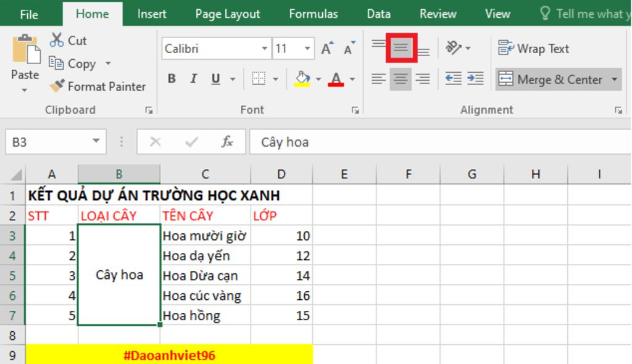Switch to the Formulas tab
Screen dimensions: 632x364
pos(313,14)
